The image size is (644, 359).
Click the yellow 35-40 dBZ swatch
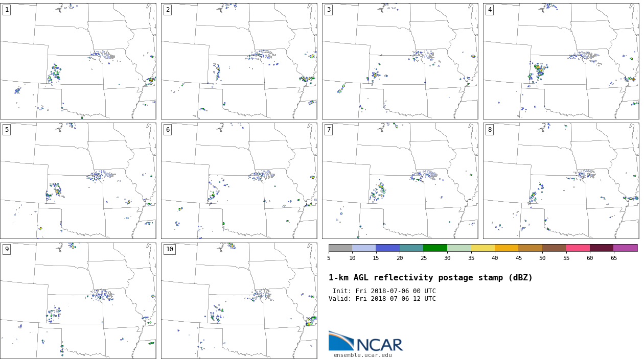tap(483, 248)
